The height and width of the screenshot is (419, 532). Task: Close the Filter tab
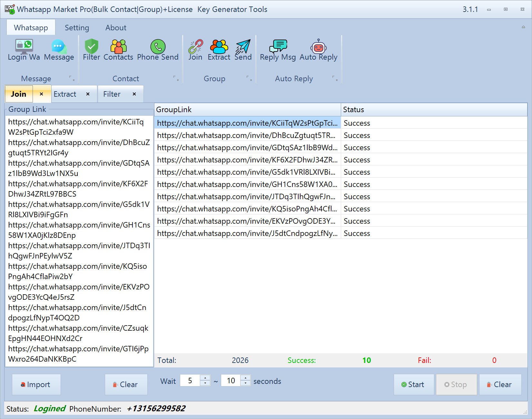134,94
